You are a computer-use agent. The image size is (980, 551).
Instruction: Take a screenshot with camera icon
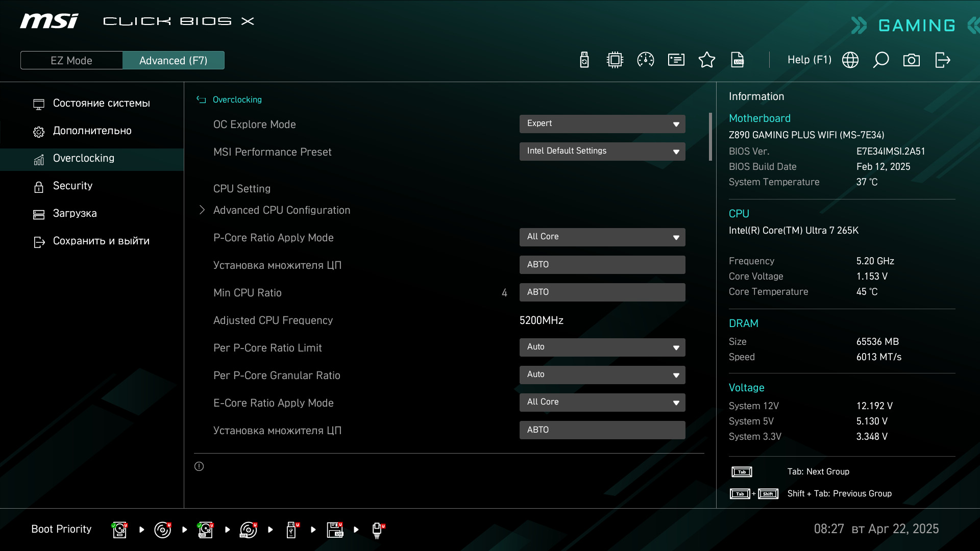point(912,60)
